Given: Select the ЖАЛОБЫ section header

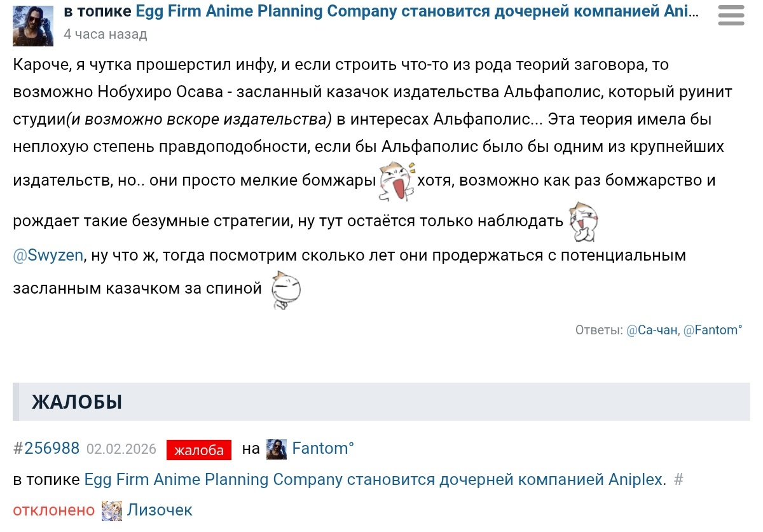Looking at the screenshot, I should coord(77,402).
